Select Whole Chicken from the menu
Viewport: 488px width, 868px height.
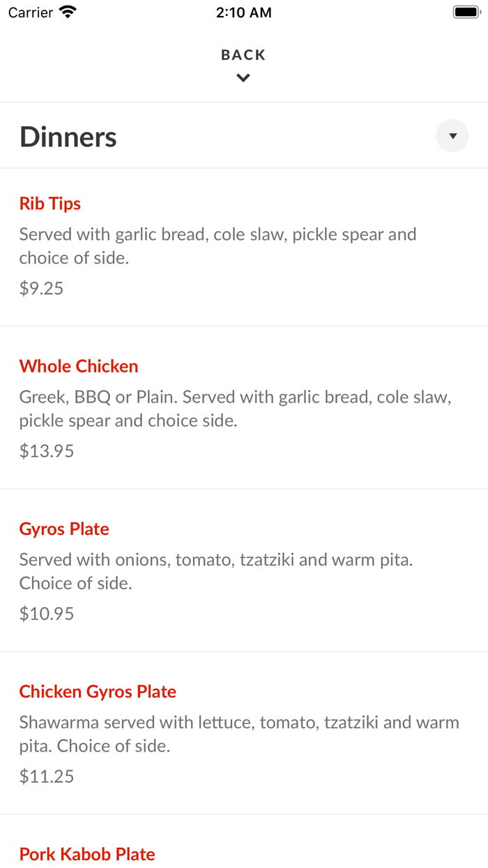tap(78, 366)
